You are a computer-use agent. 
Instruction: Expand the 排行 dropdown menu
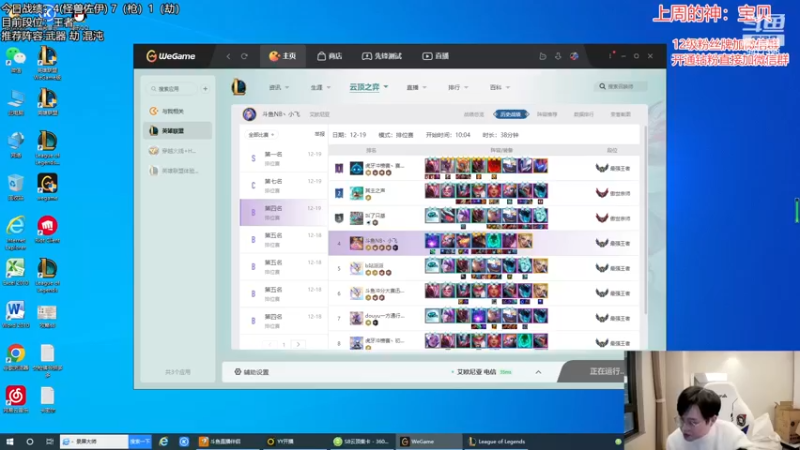tap(458, 87)
